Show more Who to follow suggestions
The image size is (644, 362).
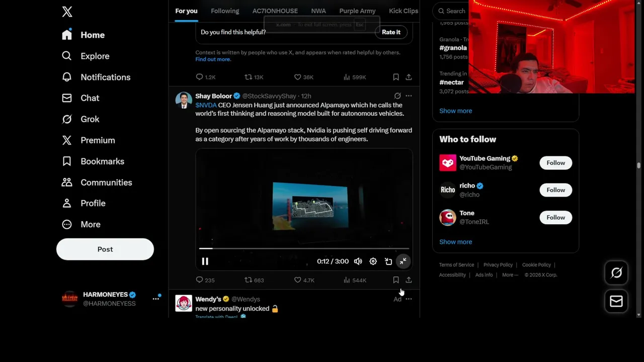pos(455,242)
